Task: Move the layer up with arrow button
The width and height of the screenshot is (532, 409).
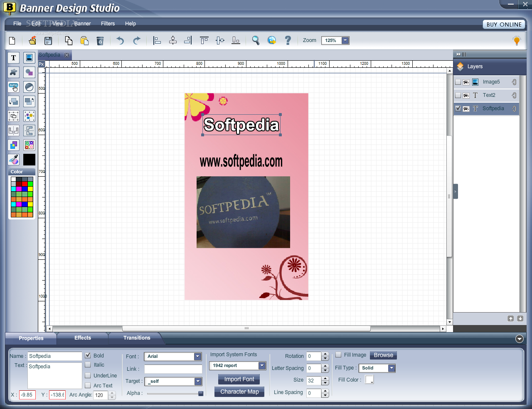Action: tap(511, 318)
